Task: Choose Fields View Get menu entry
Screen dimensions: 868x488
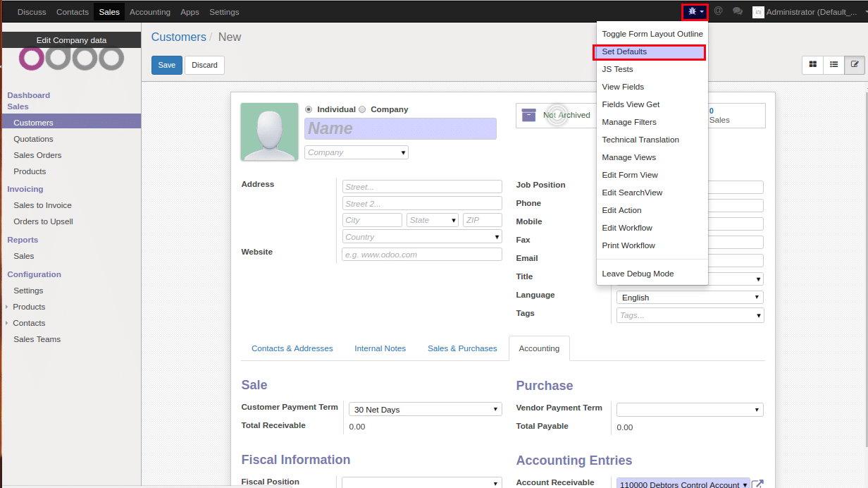Action: 652,104
